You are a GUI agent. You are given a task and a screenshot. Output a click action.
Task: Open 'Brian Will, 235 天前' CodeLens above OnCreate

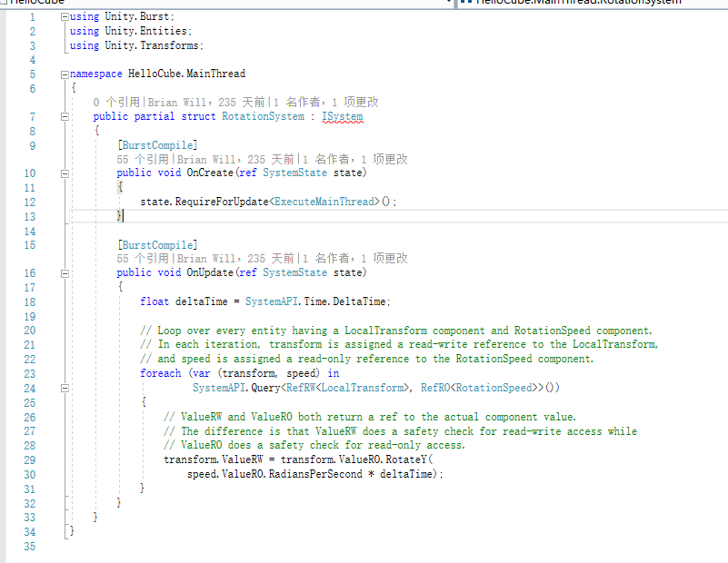235,160
